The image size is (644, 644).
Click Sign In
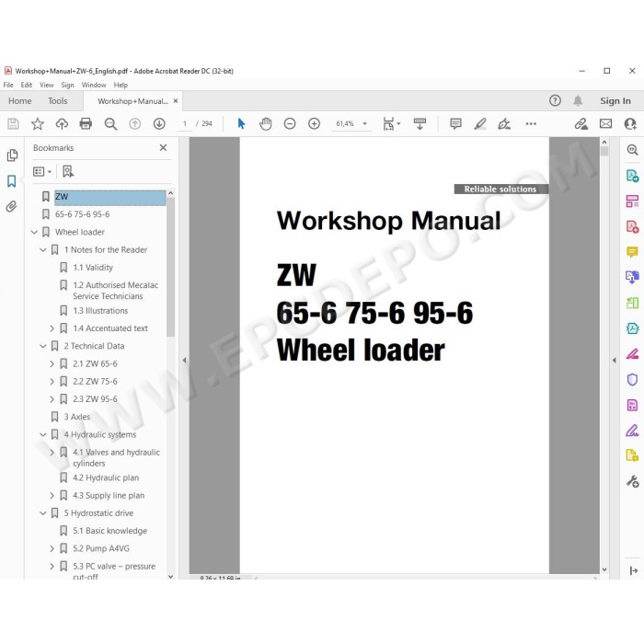click(615, 100)
